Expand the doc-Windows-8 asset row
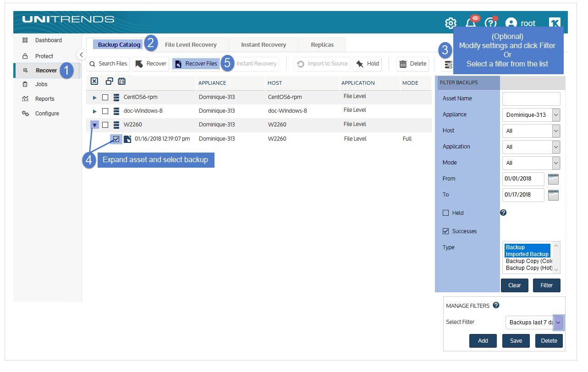 pyautogui.click(x=94, y=111)
